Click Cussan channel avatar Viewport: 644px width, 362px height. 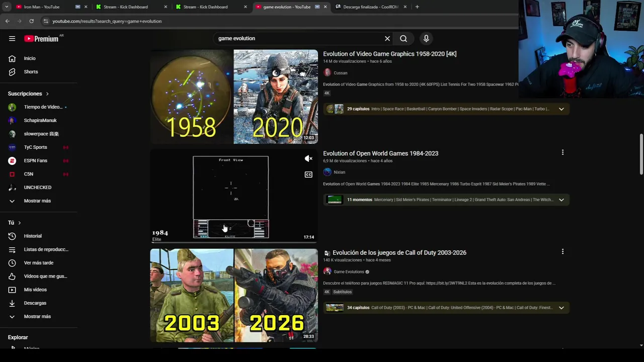(x=328, y=73)
